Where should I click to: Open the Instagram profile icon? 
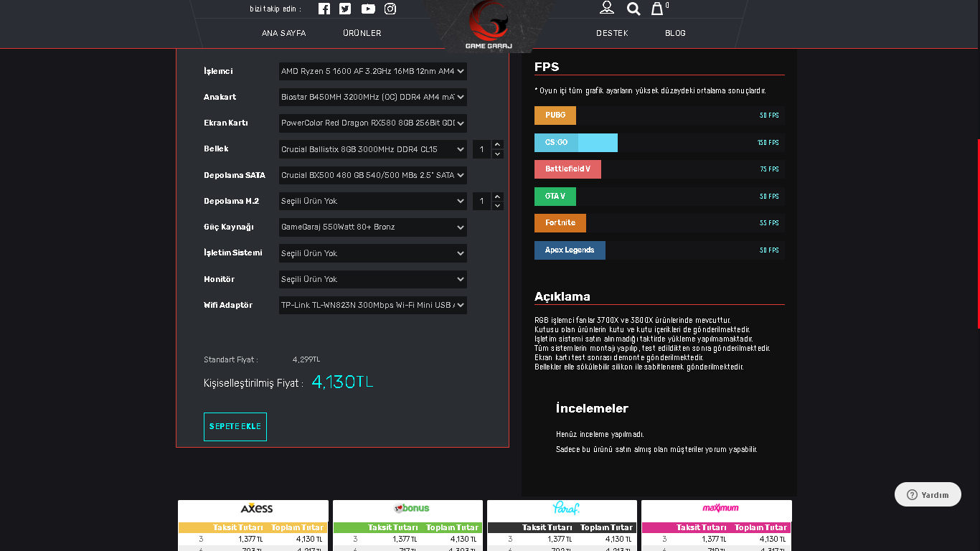390,9
